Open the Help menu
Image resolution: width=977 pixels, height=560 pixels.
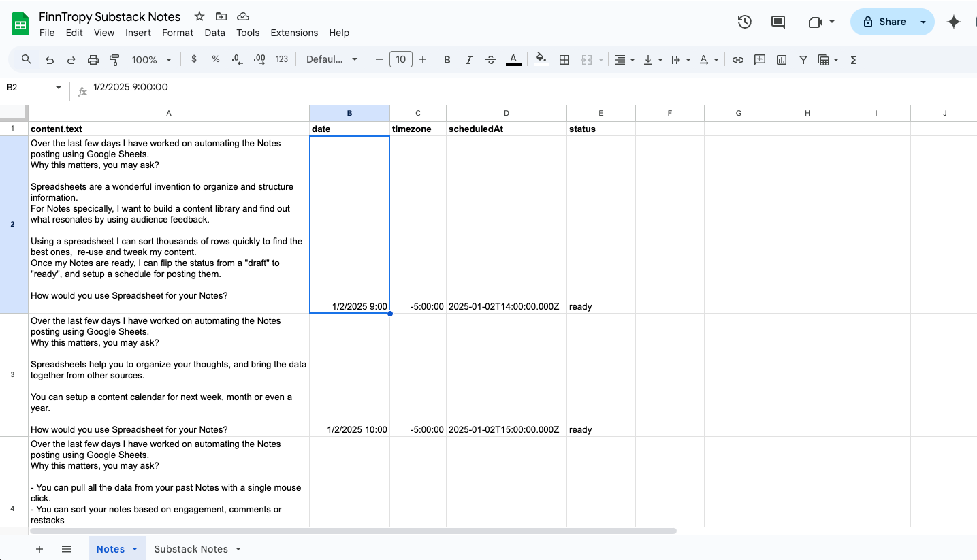point(339,33)
